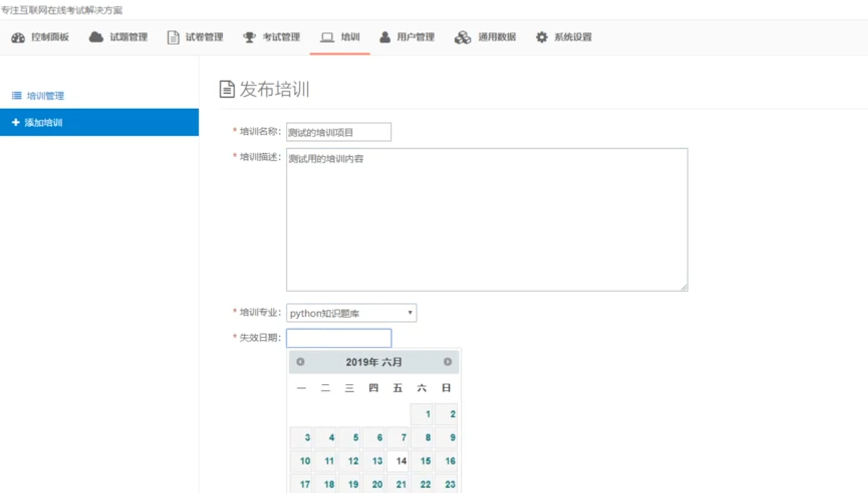Screen dimensions: 868x493
Task: Click the laptop icon beside 培训
Action: point(327,38)
